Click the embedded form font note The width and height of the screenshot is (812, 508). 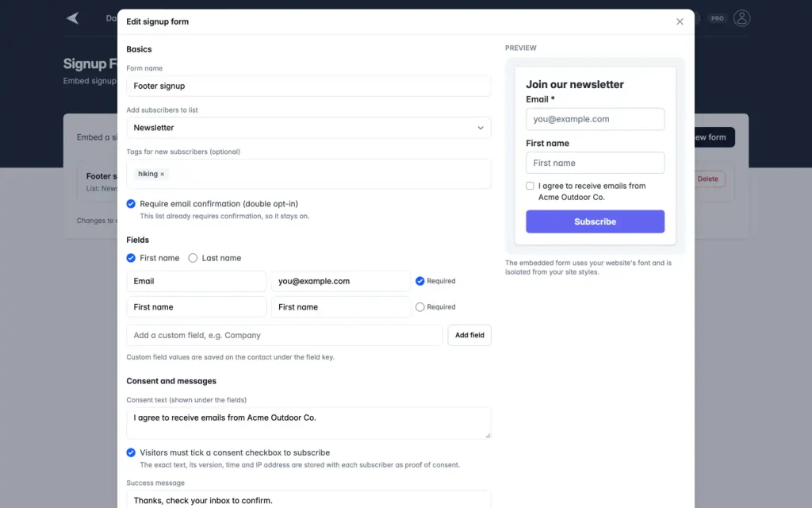click(x=588, y=267)
